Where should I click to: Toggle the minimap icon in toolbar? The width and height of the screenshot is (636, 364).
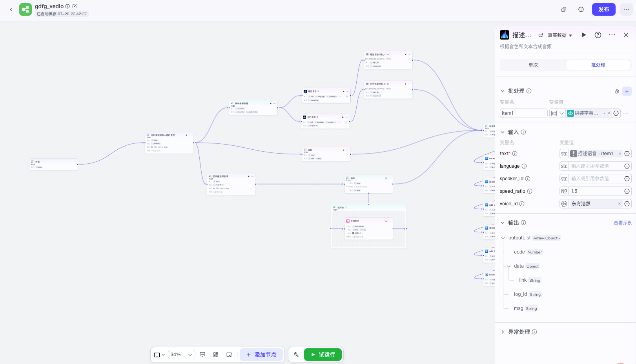(229, 355)
